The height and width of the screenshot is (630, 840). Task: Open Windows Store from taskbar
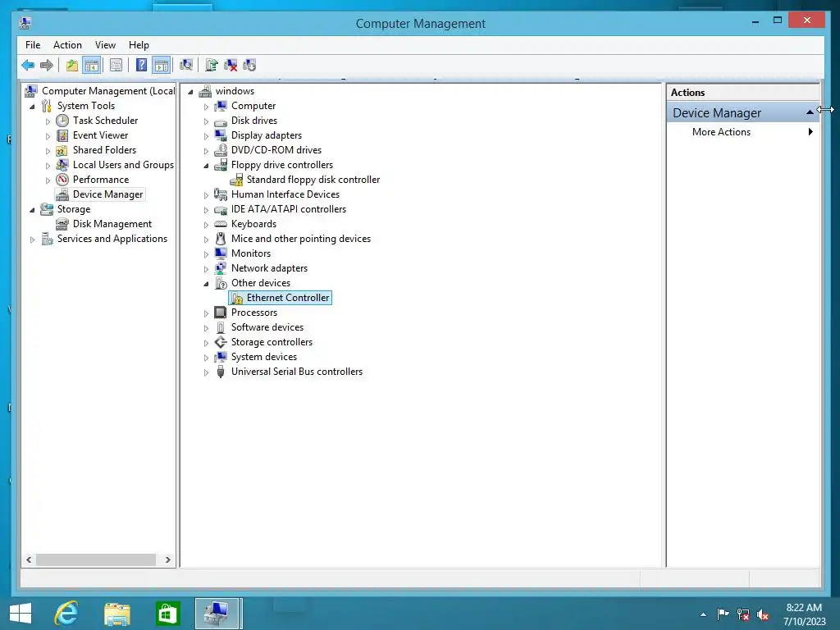(167, 614)
